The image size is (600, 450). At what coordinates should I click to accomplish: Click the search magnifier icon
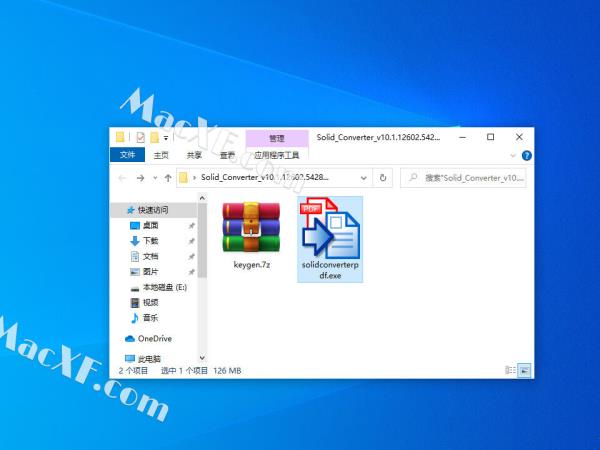(413, 178)
